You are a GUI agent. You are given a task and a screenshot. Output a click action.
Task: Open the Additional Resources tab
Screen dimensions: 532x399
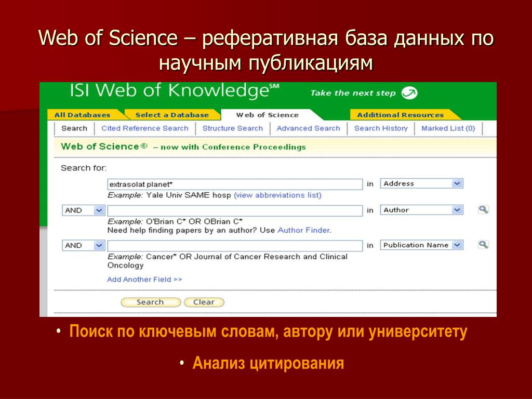click(401, 115)
